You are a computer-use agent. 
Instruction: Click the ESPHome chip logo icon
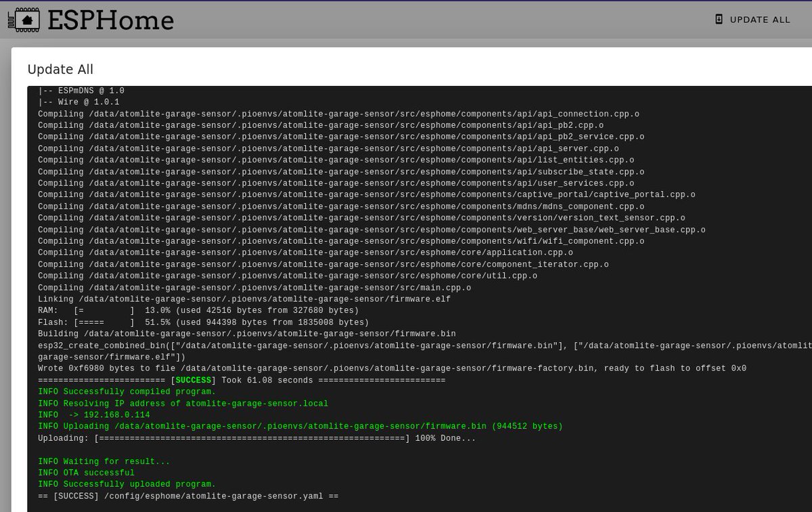tap(24, 20)
